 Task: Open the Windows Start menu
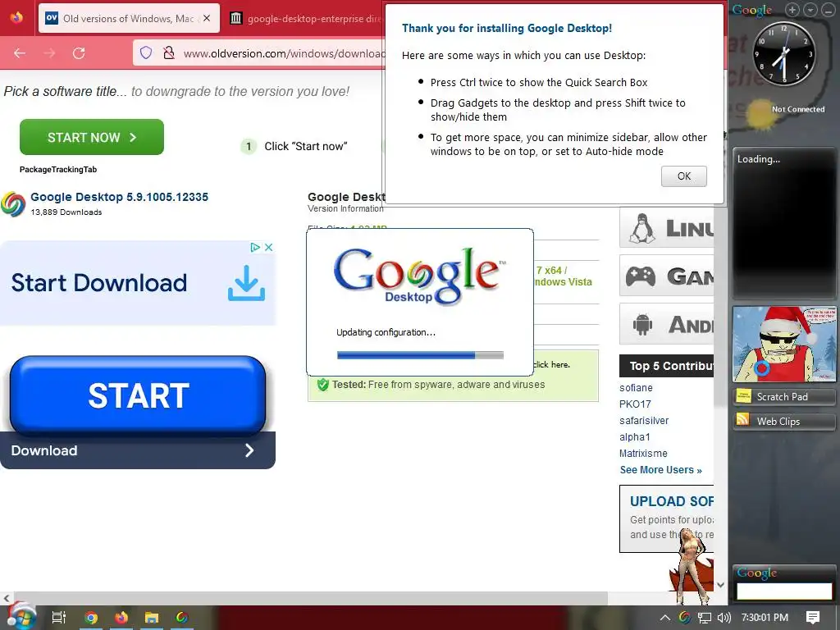21,616
